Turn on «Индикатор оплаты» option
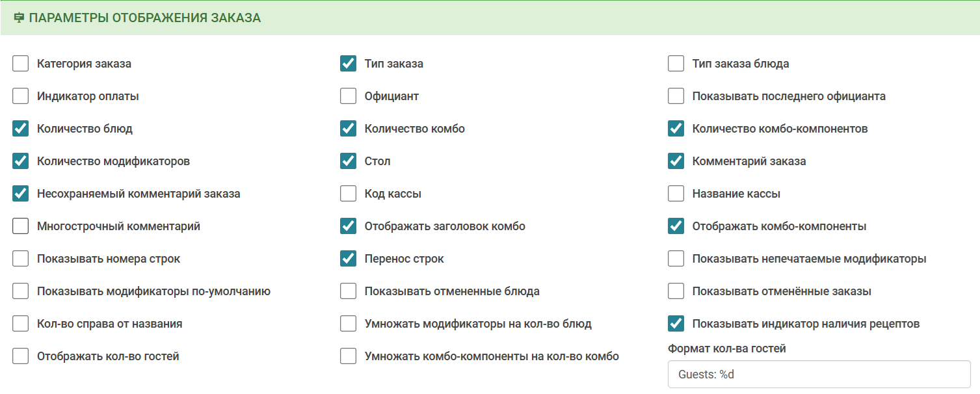Image resolution: width=980 pixels, height=394 pixels. pyautogui.click(x=21, y=96)
